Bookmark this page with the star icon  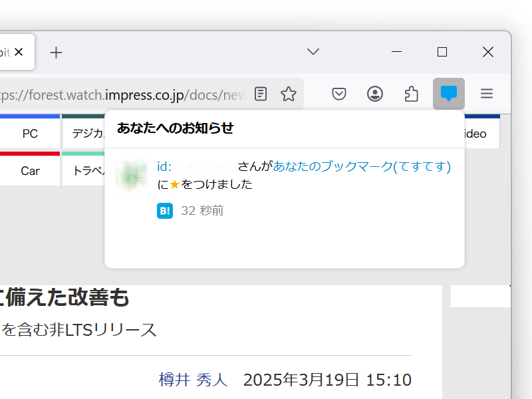coord(289,94)
